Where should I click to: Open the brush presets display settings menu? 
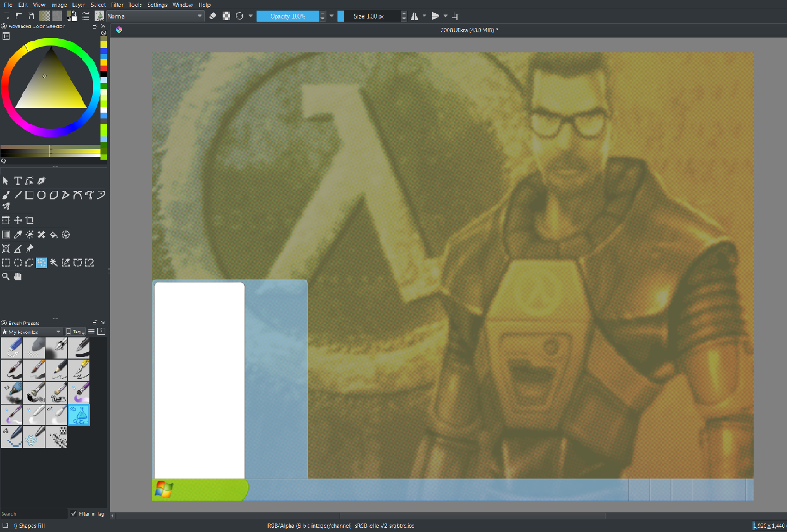click(x=91, y=332)
